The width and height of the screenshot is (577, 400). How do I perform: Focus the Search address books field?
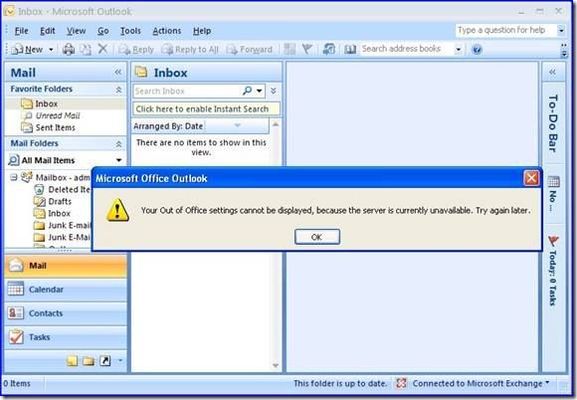[x=406, y=49]
